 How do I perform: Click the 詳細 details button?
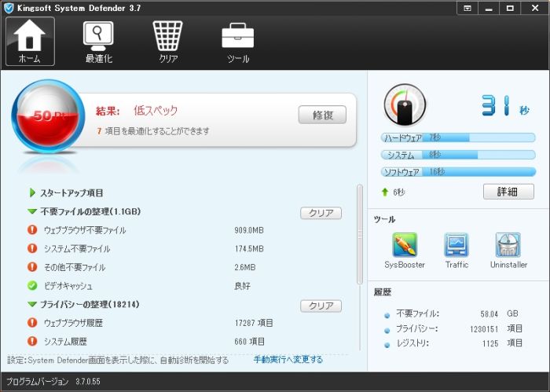pos(508,192)
